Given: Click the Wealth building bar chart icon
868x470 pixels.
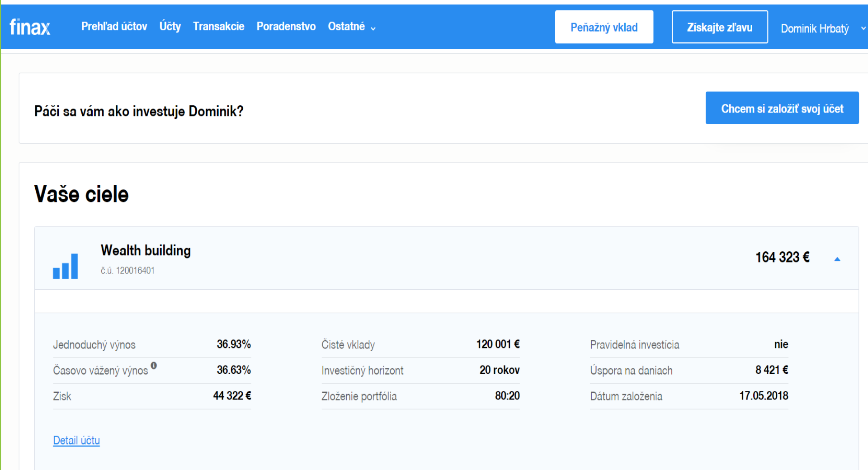Looking at the screenshot, I should tap(66, 266).
